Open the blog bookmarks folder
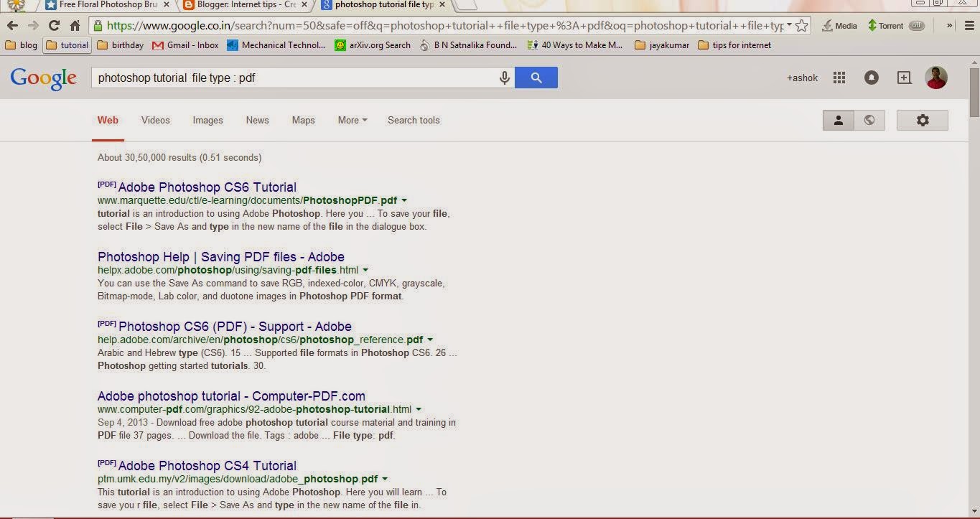 [21, 45]
